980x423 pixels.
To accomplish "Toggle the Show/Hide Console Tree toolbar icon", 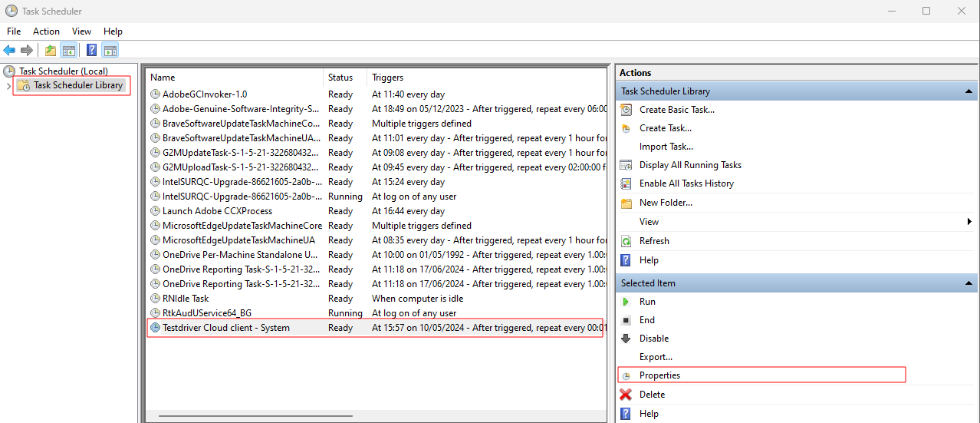I will point(69,51).
